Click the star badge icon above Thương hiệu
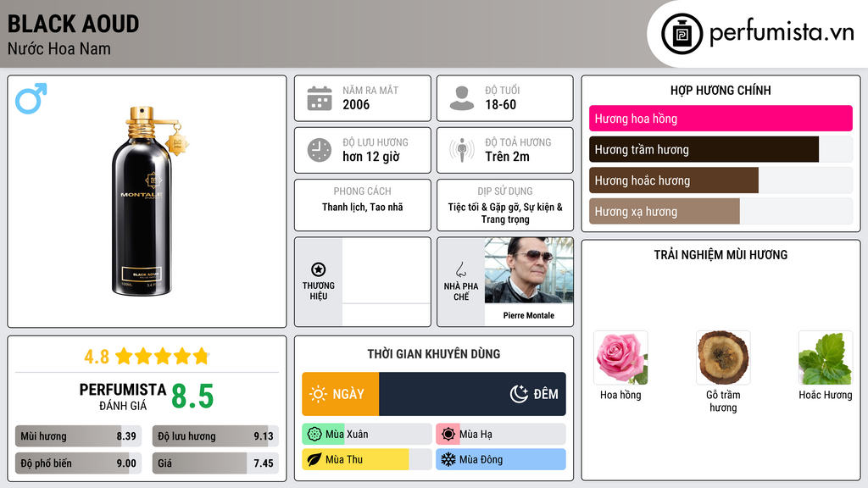This screenshot has width=868, height=488. tap(319, 269)
